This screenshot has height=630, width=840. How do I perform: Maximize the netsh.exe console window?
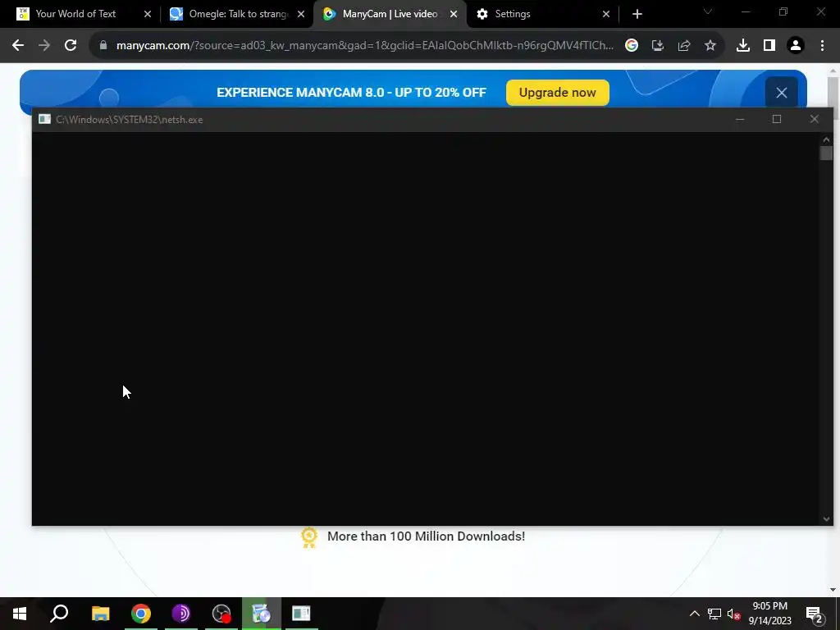tap(777, 119)
